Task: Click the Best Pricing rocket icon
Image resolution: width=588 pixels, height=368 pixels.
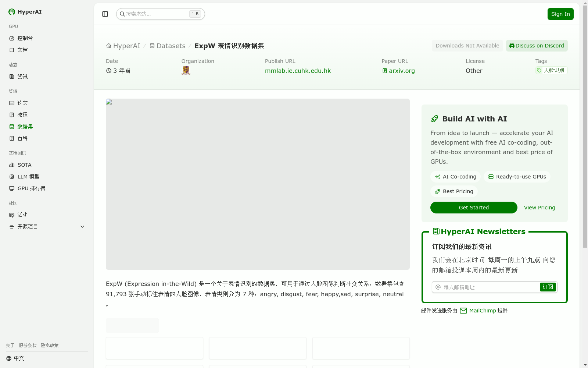Action: (438, 191)
